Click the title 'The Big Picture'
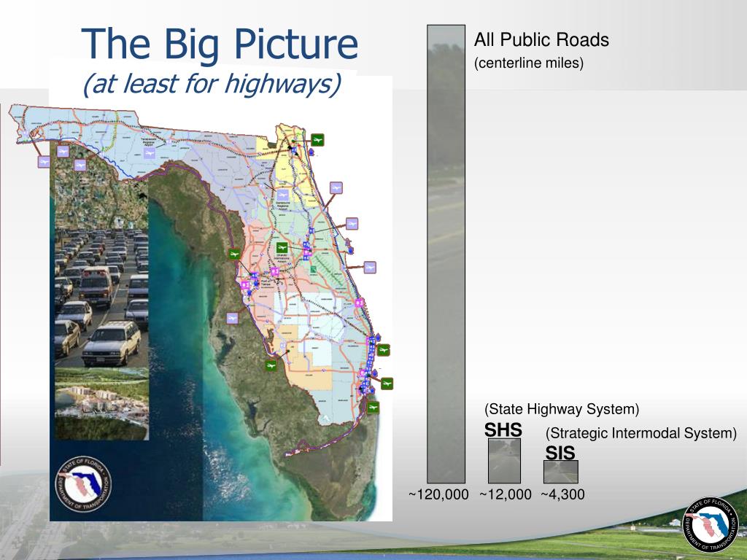The width and height of the screenshot is (747, 560). tap(220, 44)
